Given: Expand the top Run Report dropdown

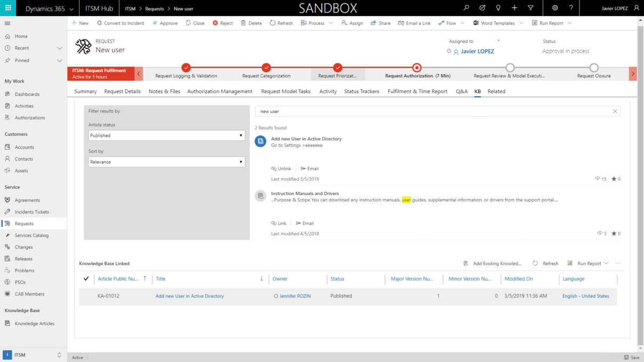Looking at the screenshot, I should [569, 23].
